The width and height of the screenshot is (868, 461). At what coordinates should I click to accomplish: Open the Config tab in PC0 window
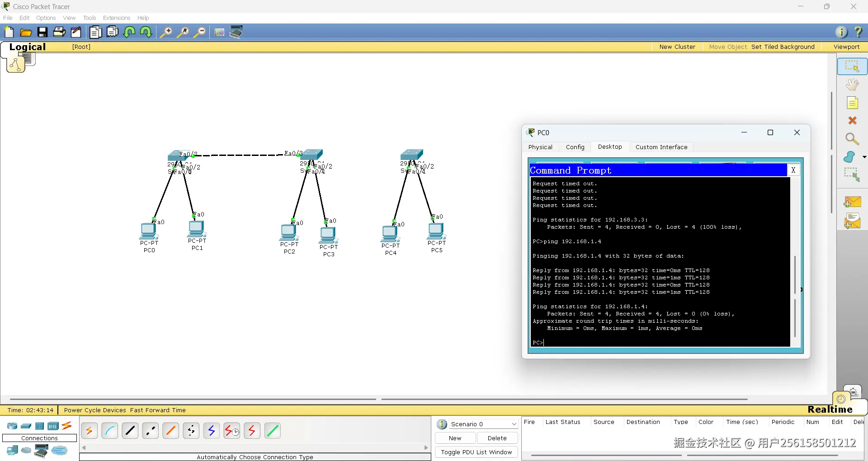[x=575, y=147]
